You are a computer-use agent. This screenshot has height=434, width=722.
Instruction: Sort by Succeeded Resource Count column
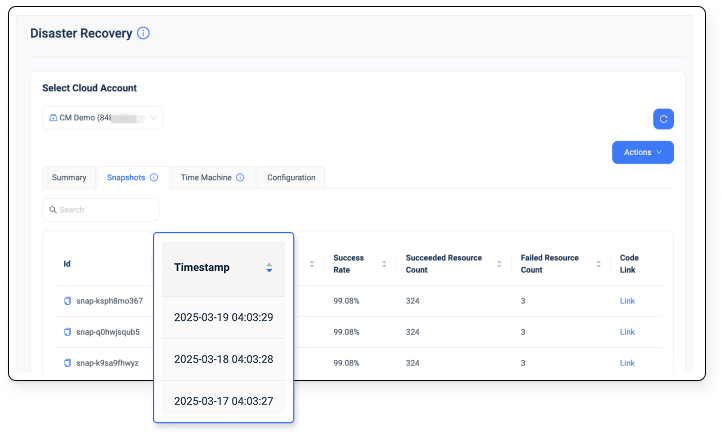click(x=500, y=264)
